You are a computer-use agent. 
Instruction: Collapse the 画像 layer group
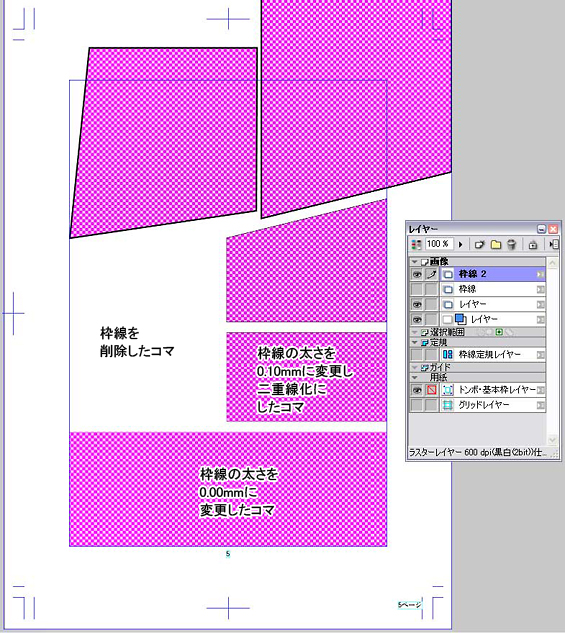tap(414, 262)
